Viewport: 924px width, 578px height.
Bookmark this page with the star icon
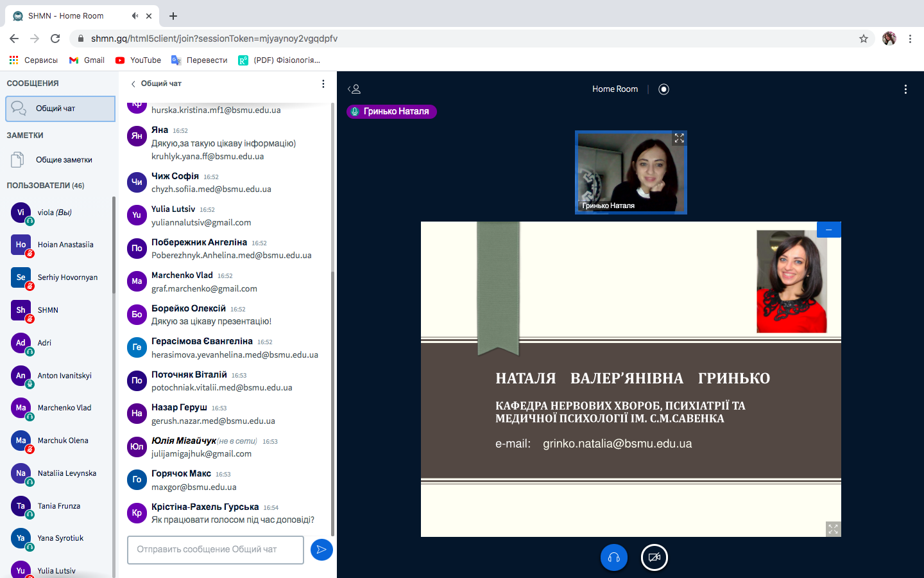tap(864, 39)
